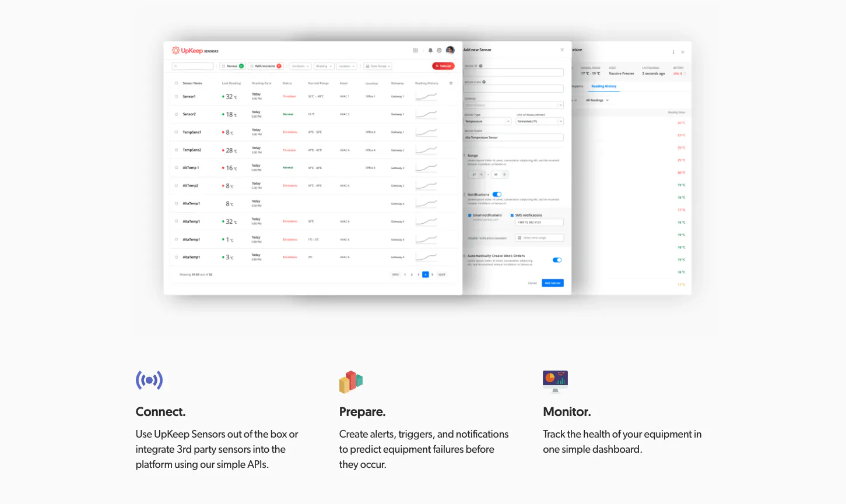Click the PREV pagination button

coord(395,274)
